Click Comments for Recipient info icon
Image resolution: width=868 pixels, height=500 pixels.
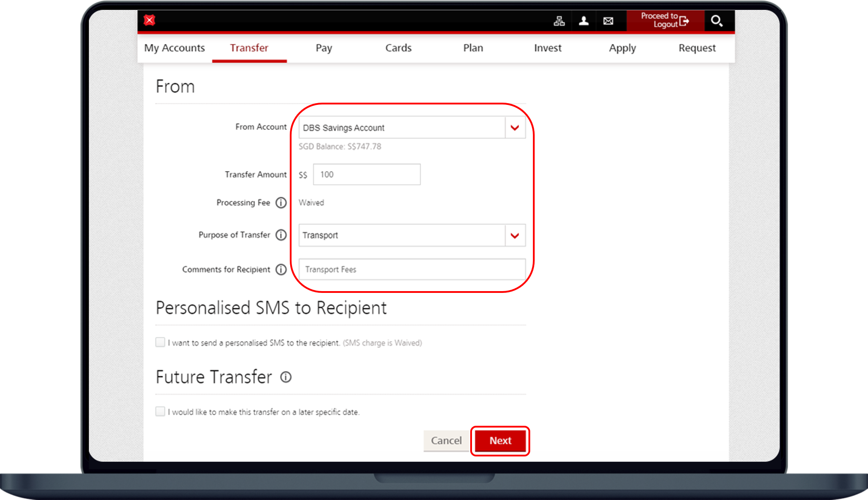281,269
